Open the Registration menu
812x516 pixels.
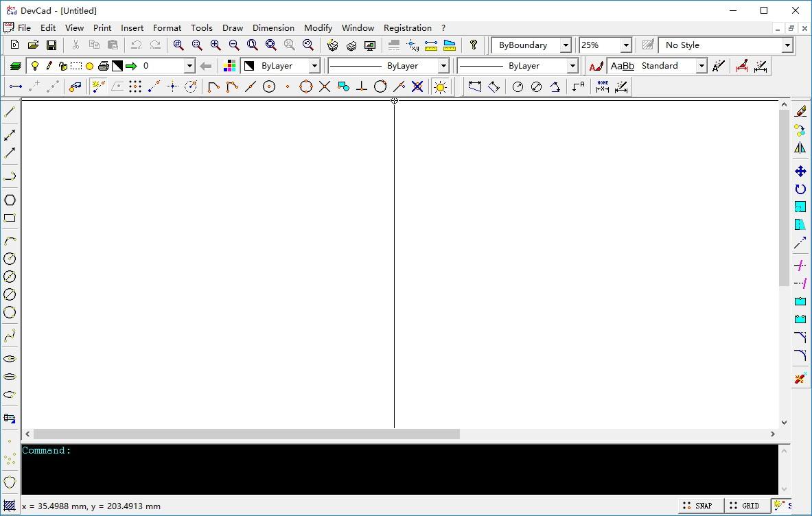click(x=408, y=28)
